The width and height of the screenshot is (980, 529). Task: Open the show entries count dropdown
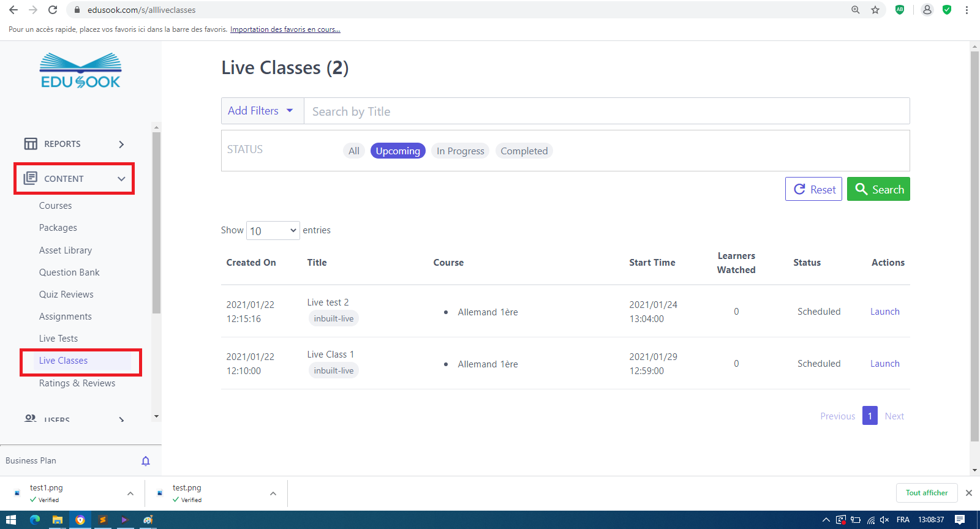273,231
